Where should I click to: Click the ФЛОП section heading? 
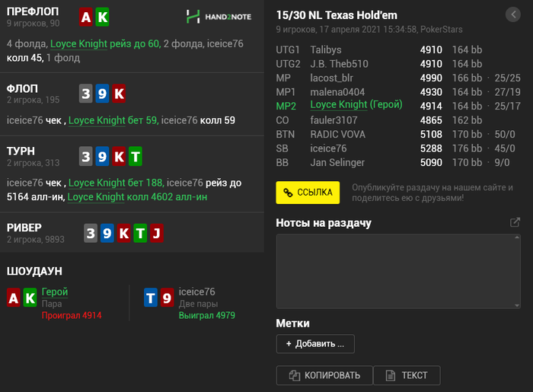coord(22,88)
